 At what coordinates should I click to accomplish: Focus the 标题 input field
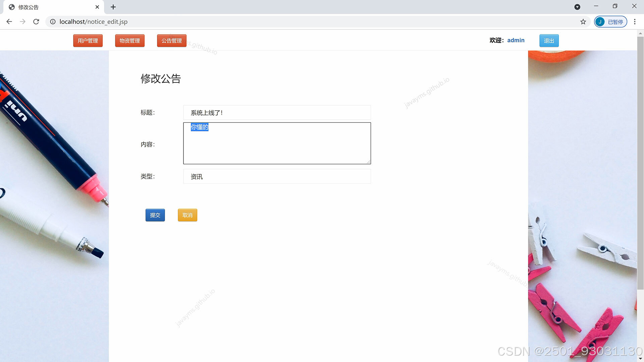pyautogui.click(x=277, y=113)
